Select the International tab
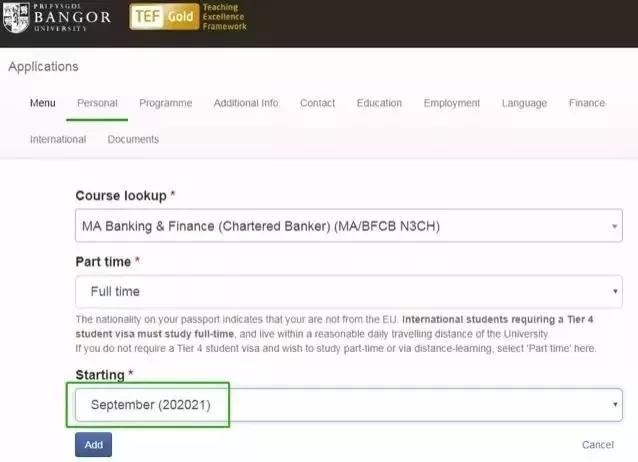This screenshot has height=462, width=638. (58, 139)
